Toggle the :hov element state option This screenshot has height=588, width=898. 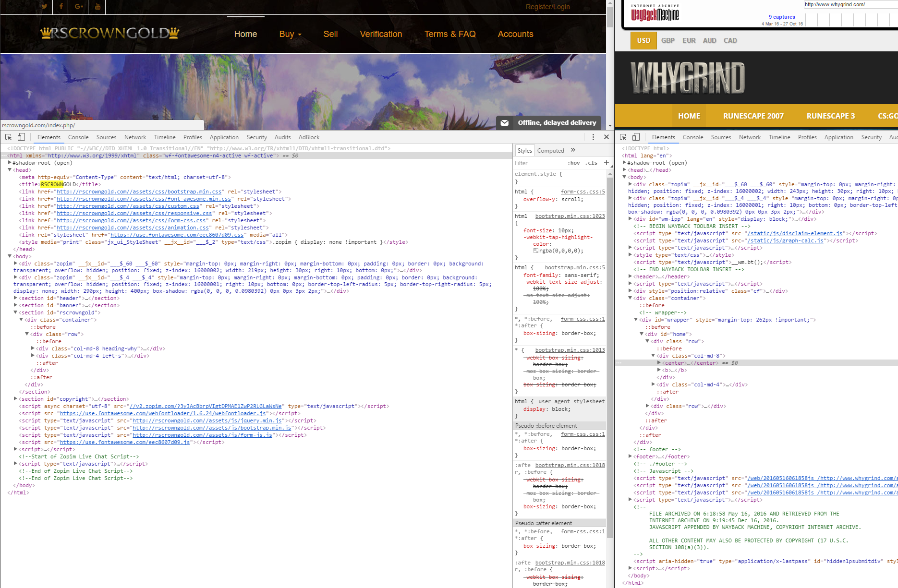pyautogui.click(x=574, y=163)
